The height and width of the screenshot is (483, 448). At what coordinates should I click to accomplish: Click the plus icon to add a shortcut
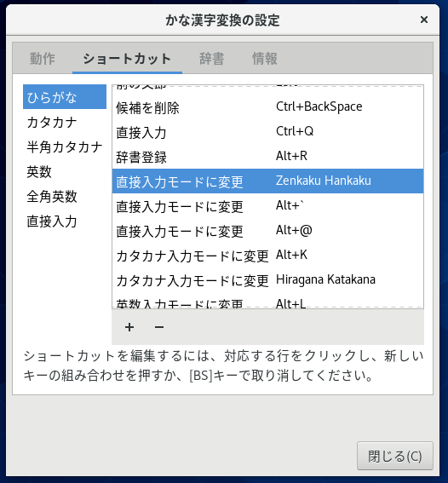click(x=129, y=327)
